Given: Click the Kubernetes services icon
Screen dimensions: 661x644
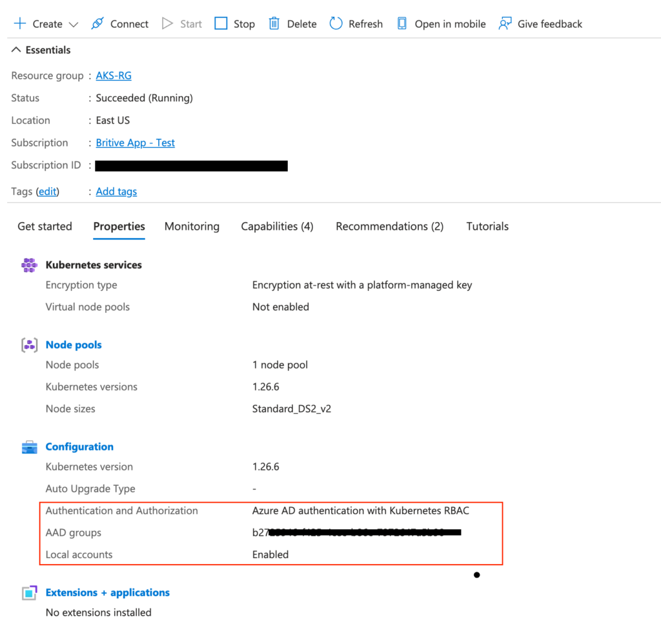Looking at the screenshot, I should tap(29, 265).
